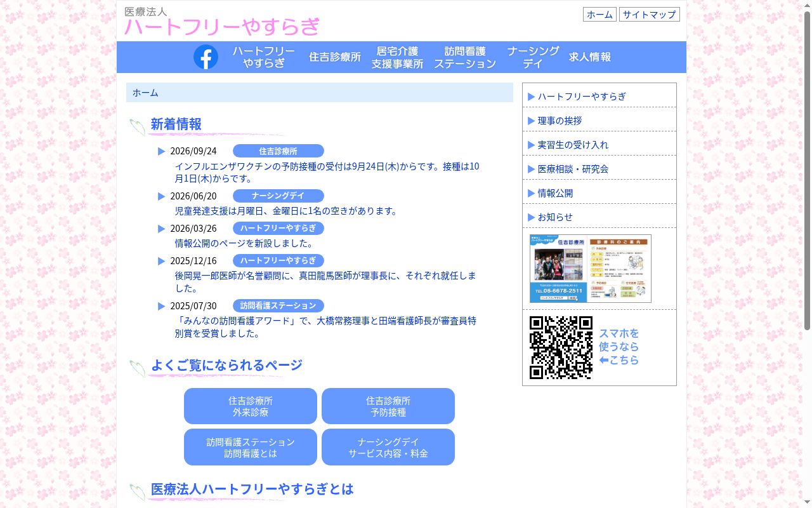Click the 新着情報 heading

click(x=176, y=124)
